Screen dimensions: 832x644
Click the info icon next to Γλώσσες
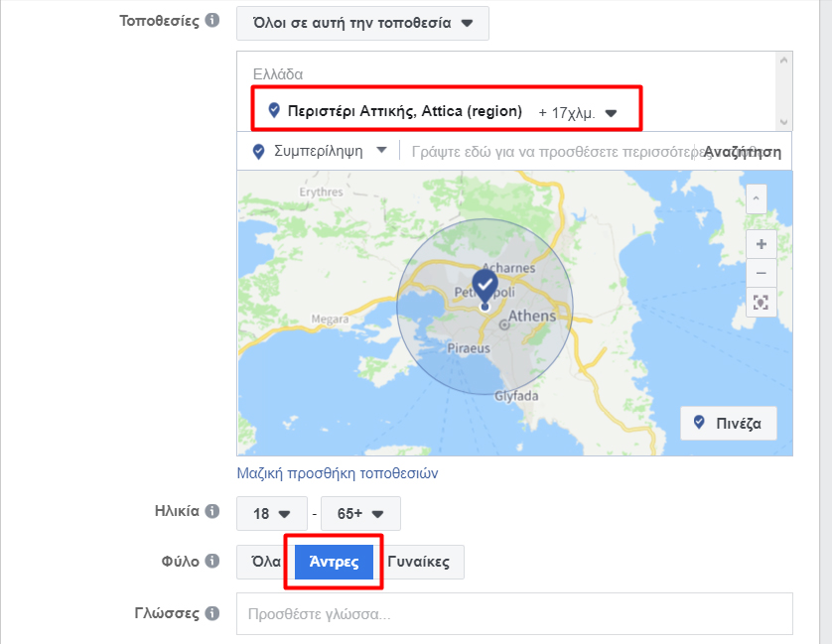[x=211, y=613]
